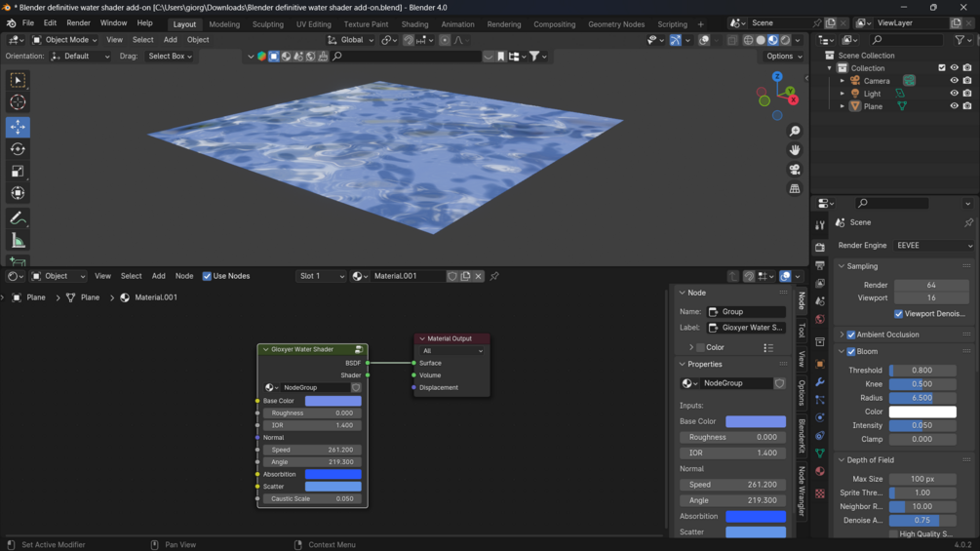Disable Plane in renders camera icon
This screenshot has width=980, height=551.
[967, 106]
